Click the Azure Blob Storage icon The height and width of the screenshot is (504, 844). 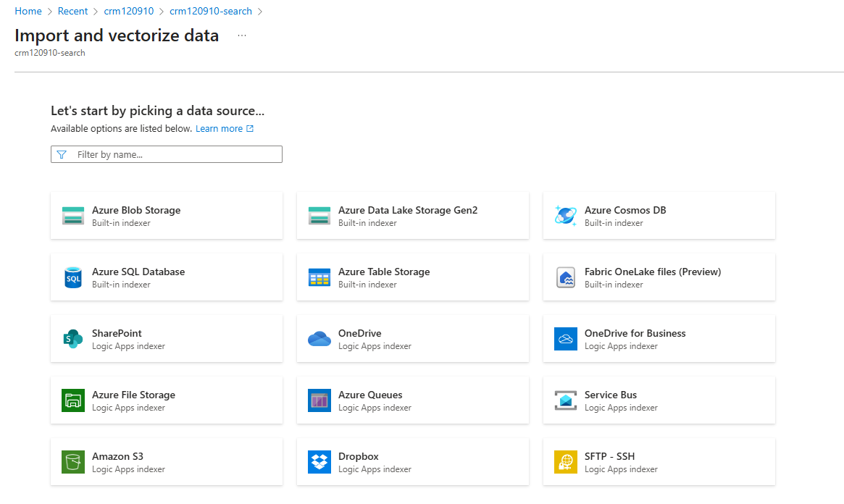coord(72,216)
